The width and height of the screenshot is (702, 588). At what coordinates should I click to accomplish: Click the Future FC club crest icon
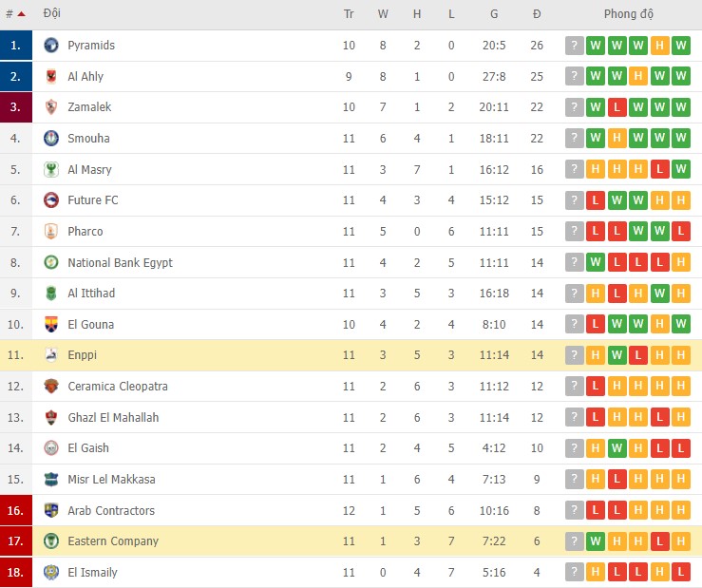pos(51,200)
